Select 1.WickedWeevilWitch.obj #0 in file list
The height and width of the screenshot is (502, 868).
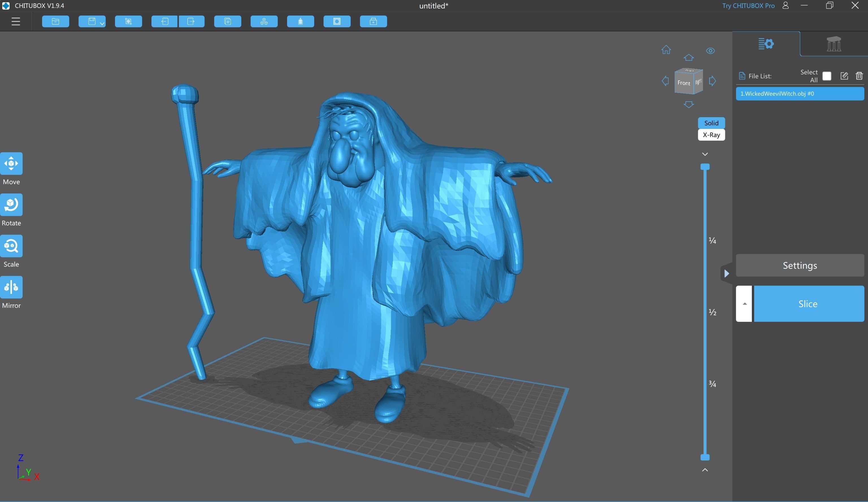click(x=800, y=93)
